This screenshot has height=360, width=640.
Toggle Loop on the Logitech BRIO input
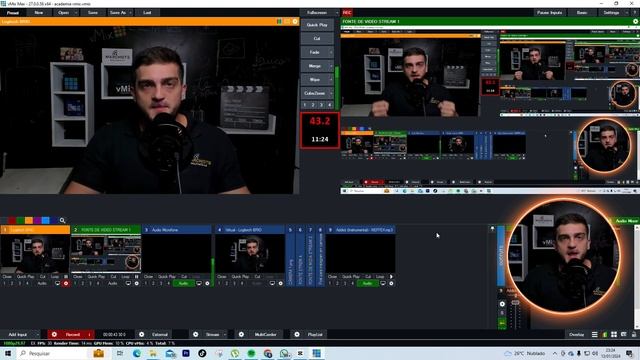click(x=55, y=276)
